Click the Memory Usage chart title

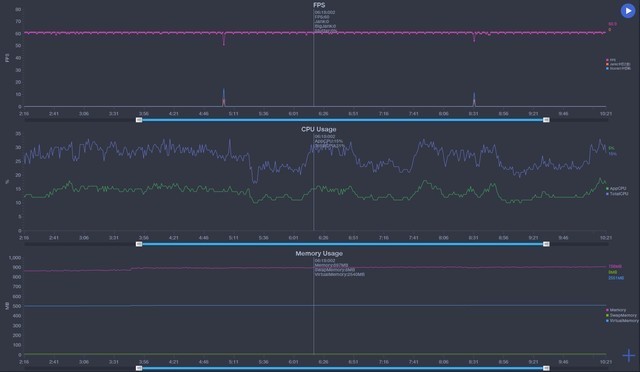319,253
